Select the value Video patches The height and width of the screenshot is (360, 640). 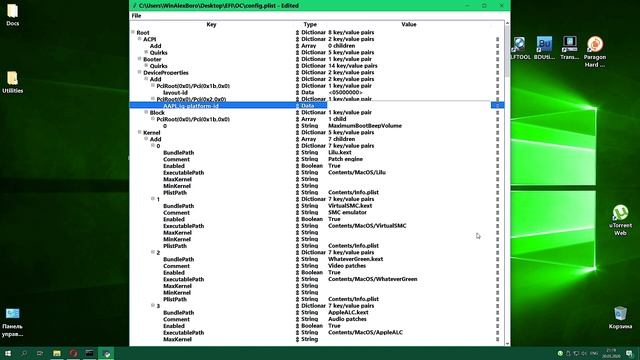click(347, 266)
